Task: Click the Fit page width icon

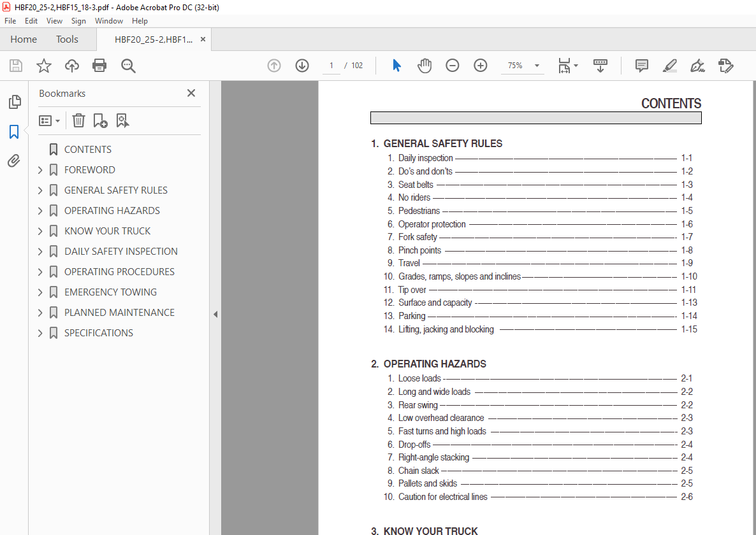Action: pyautogui.click(x=564, y=66)
